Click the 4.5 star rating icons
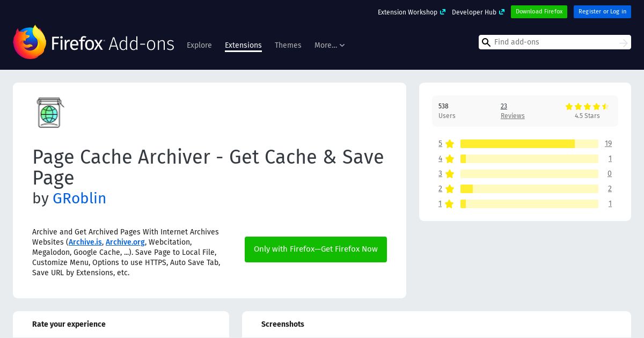644x338 pixels. point(587,107)
